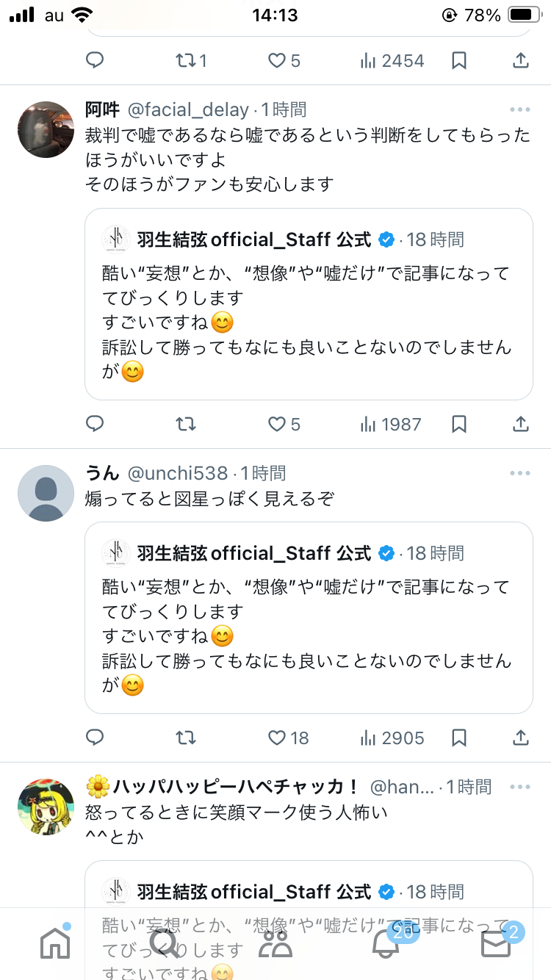The height and width of the screenshot is (980, 551).
Task: Open the Notifications tab
Action: click(x=386, y=944)
